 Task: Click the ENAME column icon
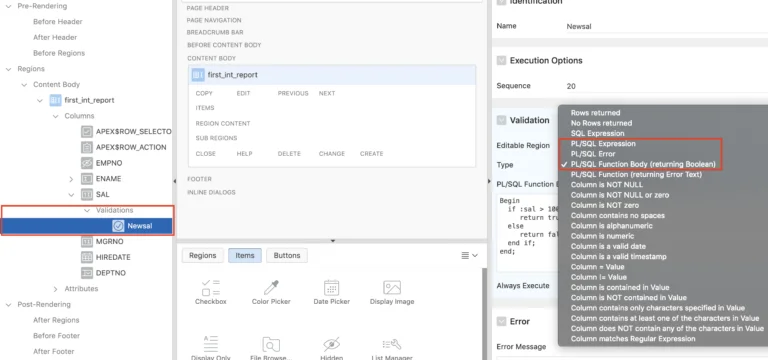[87, 179]
